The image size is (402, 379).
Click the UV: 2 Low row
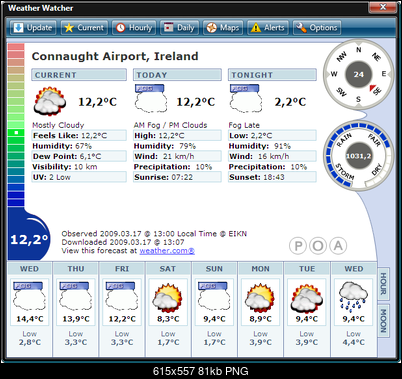point(79,177)
